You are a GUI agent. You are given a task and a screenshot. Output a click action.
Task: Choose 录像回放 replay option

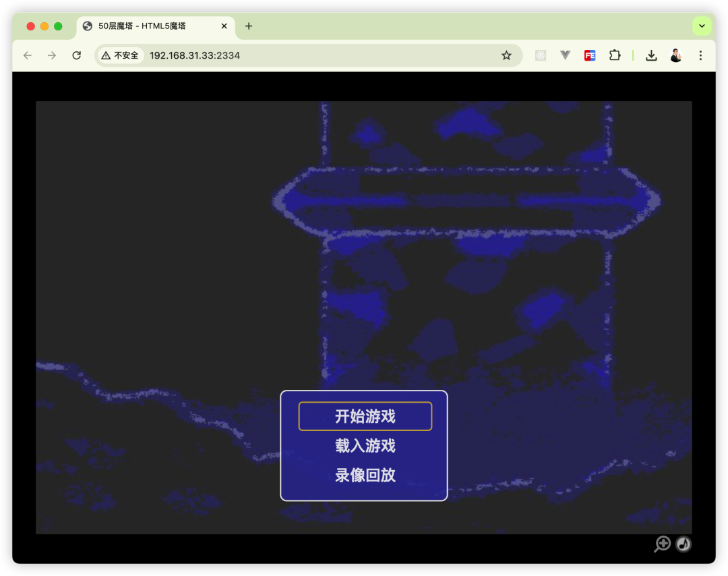point(365,476)
